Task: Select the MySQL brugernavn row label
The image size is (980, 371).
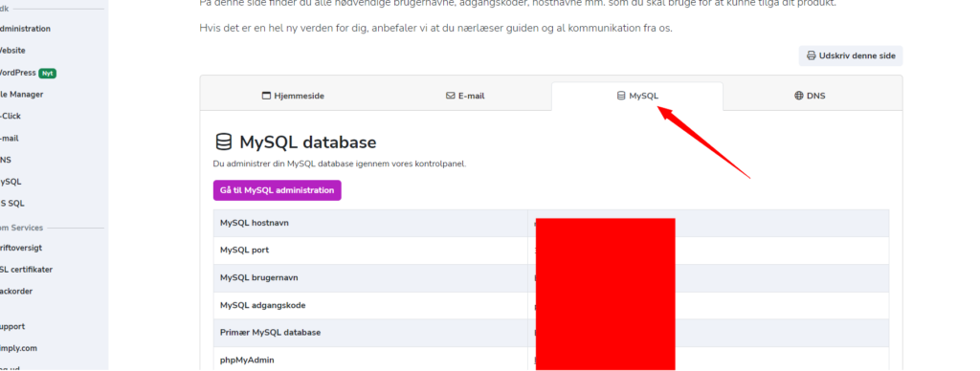Action: [x=258, y=278]
